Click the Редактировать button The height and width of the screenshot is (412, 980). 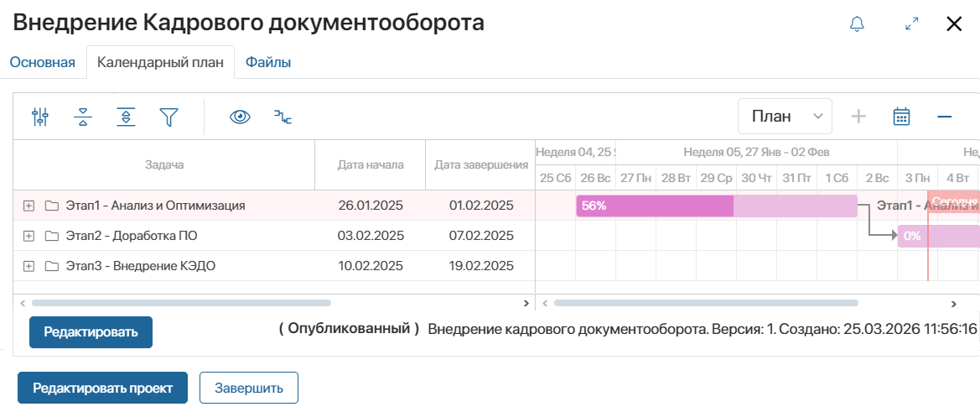point(91,332)
